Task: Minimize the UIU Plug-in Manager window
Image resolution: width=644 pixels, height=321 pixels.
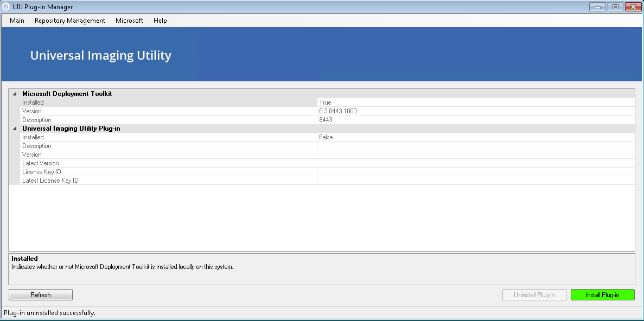Action: [x=597, y=7]
